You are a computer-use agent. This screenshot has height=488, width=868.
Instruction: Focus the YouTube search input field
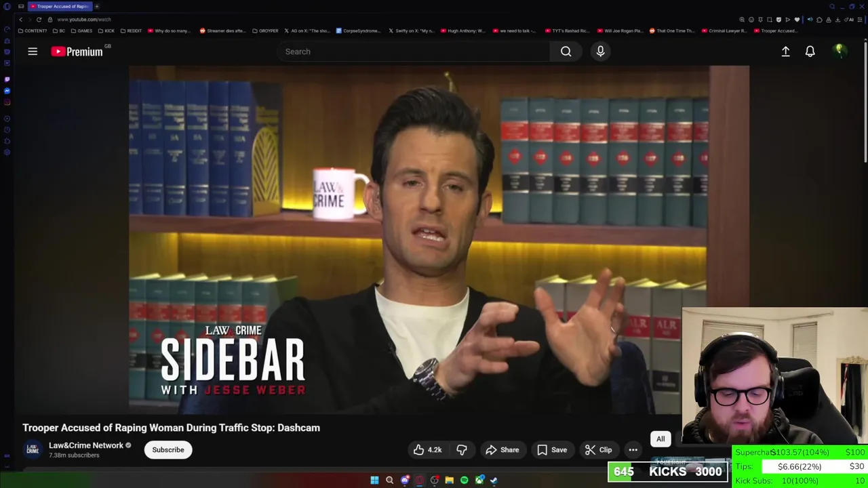414,52
